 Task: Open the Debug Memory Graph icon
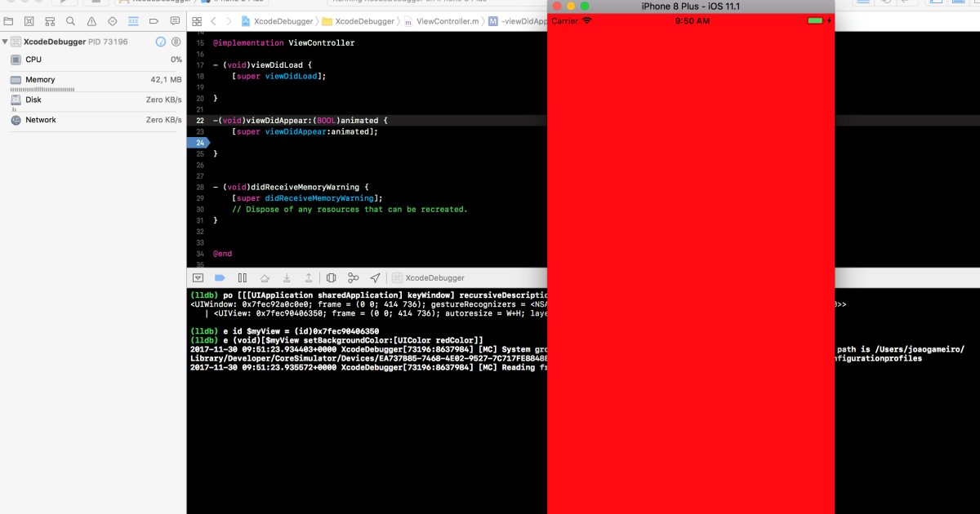(353, 278)
